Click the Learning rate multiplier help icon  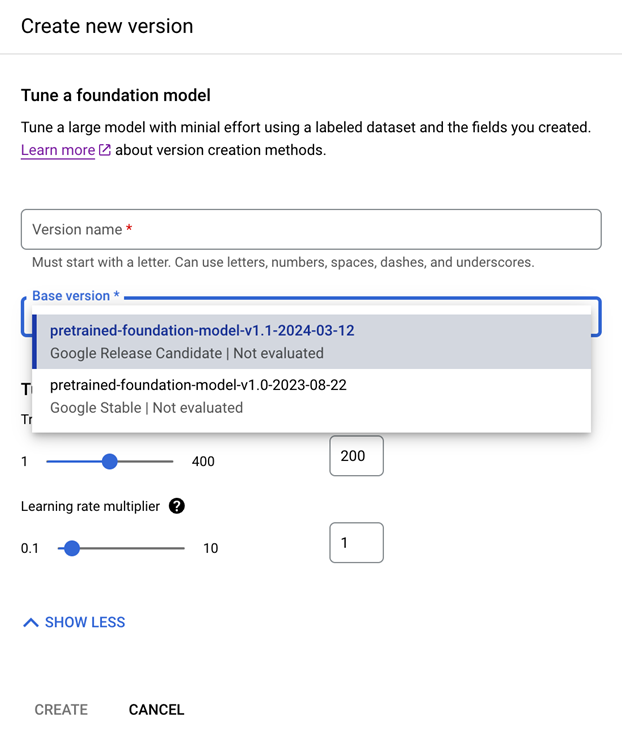177,506
